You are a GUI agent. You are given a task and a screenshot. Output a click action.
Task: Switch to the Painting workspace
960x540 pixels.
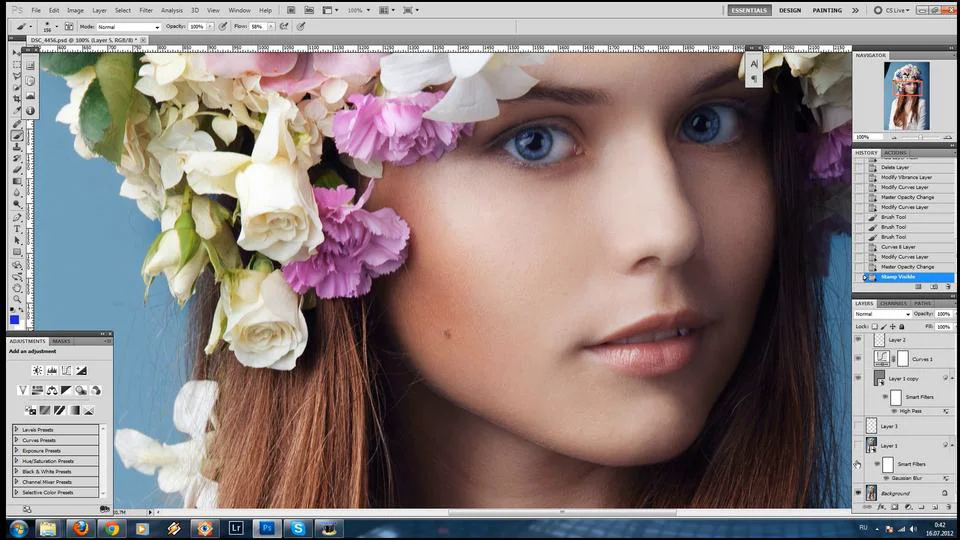point(827,10)
